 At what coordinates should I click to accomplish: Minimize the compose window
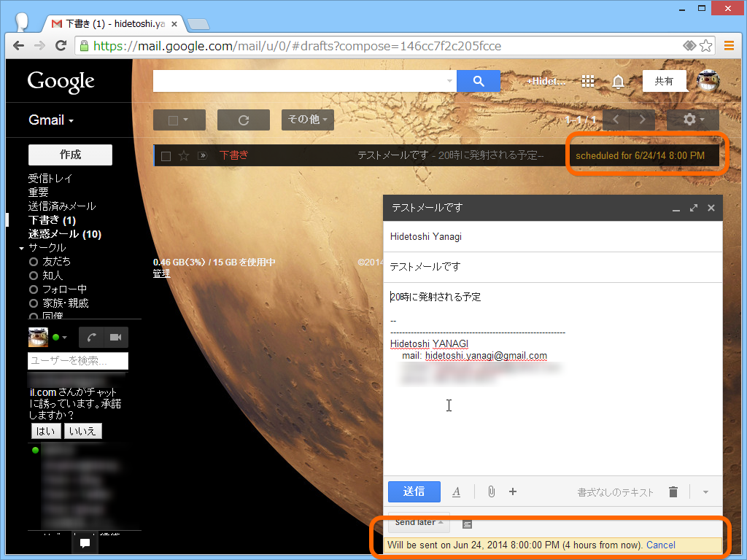pyautogui.click(x=676, y=208)
